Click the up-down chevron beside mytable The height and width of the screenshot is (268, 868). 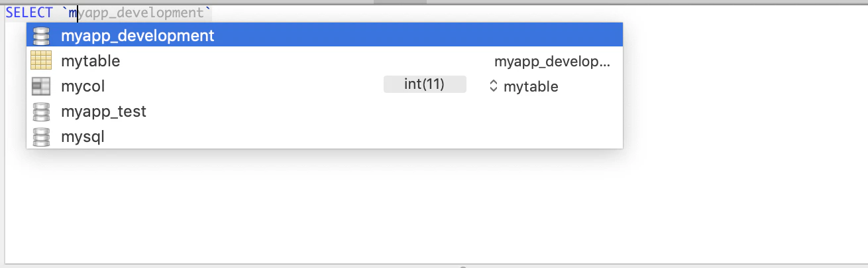click(493, 86)
